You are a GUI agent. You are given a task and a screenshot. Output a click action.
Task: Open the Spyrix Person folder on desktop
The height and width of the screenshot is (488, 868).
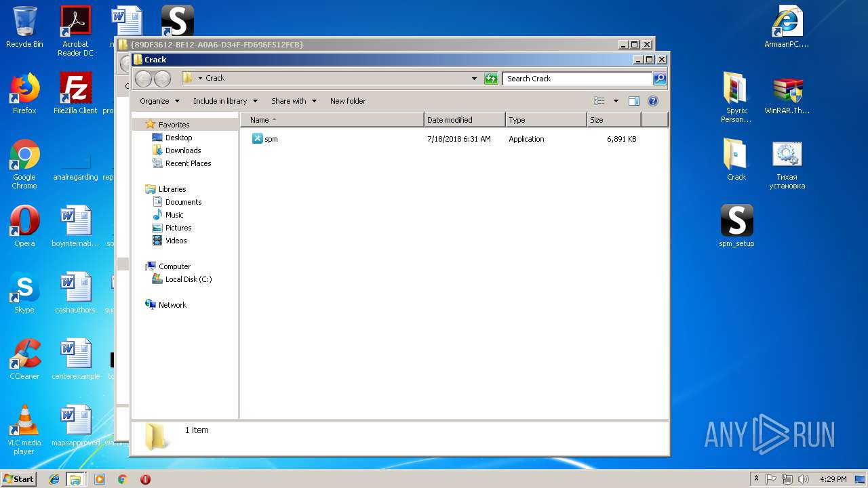736,98
